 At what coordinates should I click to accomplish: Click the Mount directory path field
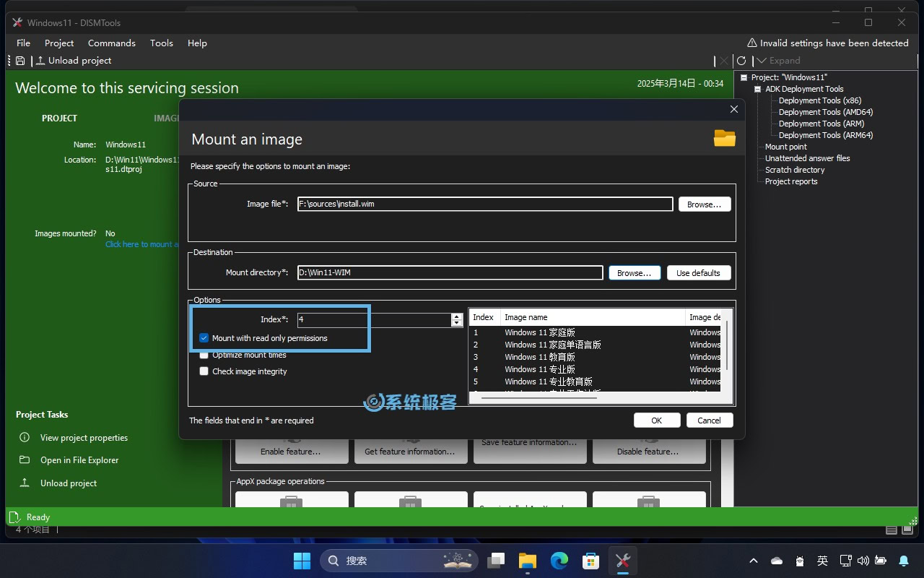tap(450, 273)
